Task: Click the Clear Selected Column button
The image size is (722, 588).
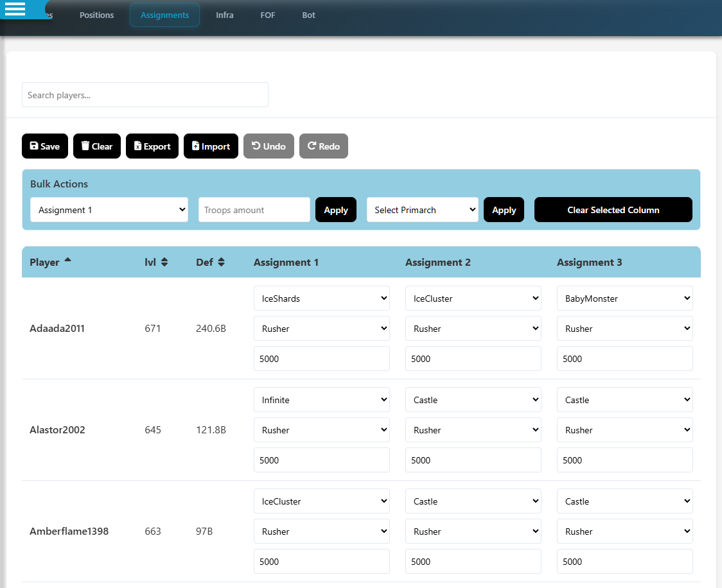Action: click(613, 210)
